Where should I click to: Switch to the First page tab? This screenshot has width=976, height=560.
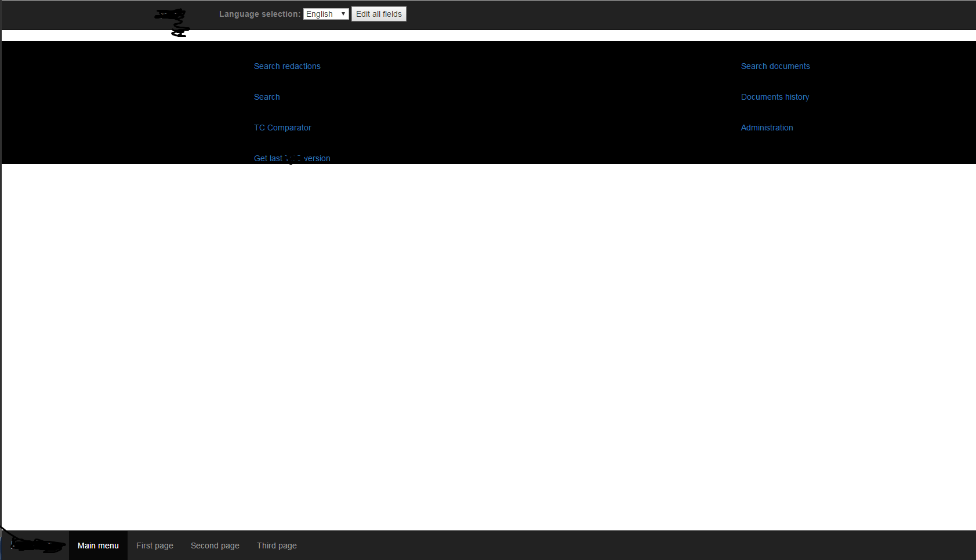pos(154,546)
